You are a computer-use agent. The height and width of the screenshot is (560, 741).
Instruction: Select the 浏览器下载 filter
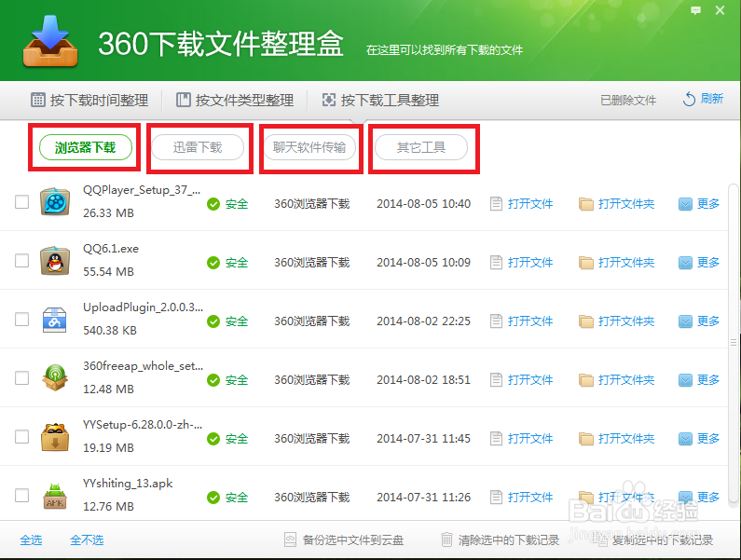click(85, 147)
